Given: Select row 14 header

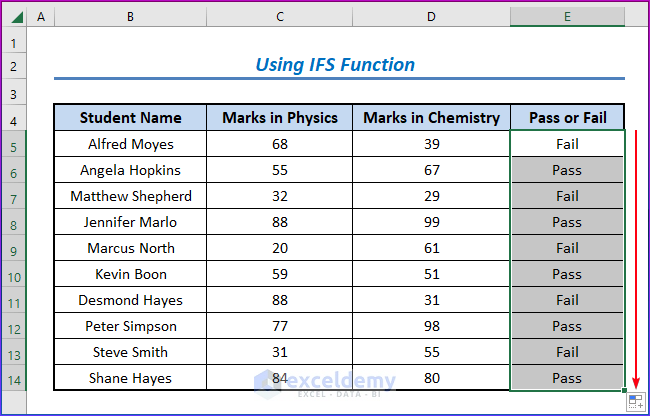Looking at the screenshot, I should 14,378.
